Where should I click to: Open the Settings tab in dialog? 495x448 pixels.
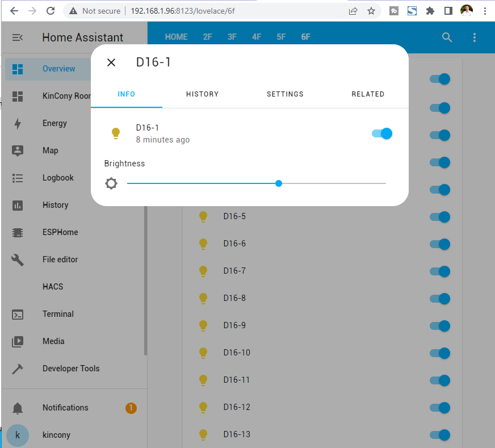coord(285,94)
